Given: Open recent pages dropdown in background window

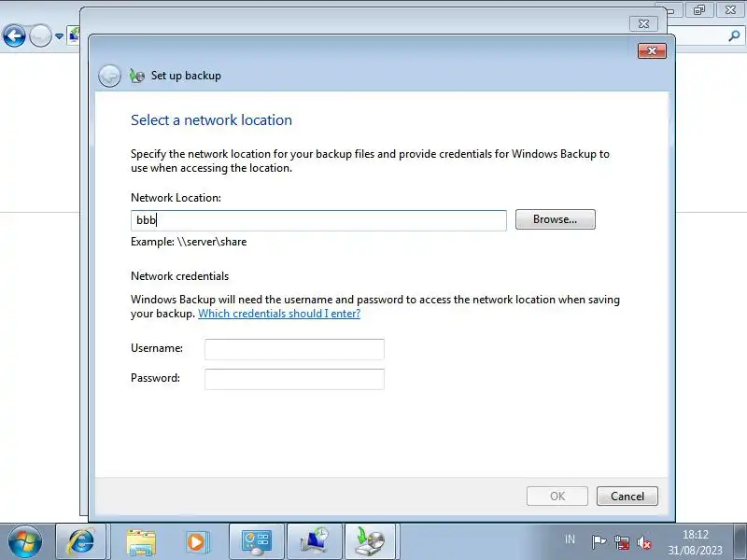Looking at the screenshot, I should pyautogui.click(x=59, y=36).
